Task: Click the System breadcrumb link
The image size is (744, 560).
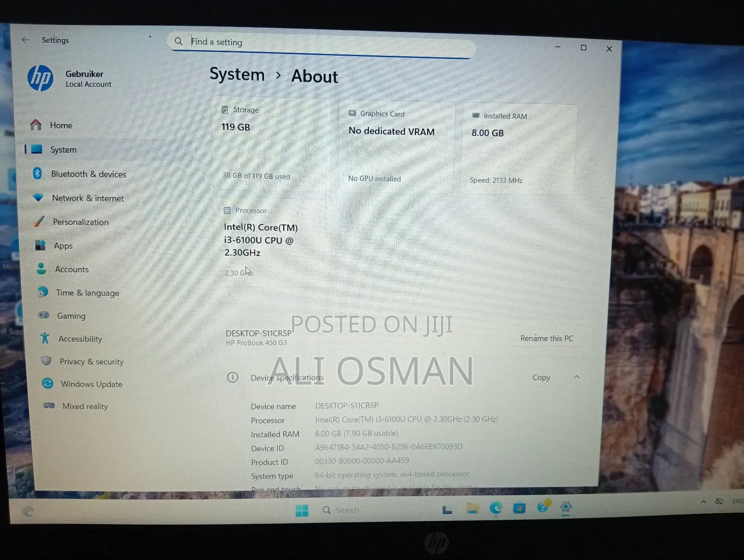Action: pos(237,74)
